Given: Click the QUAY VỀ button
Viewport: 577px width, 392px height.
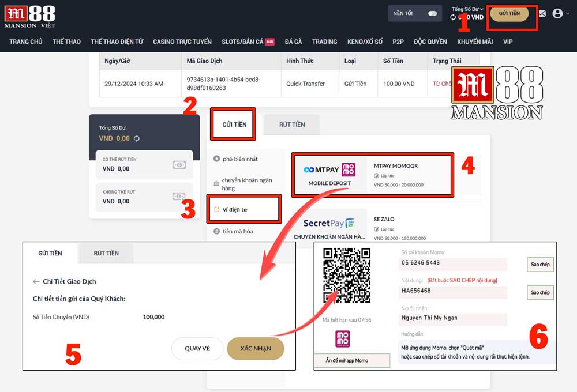Looking at the screenshot, I should (197, 348).
